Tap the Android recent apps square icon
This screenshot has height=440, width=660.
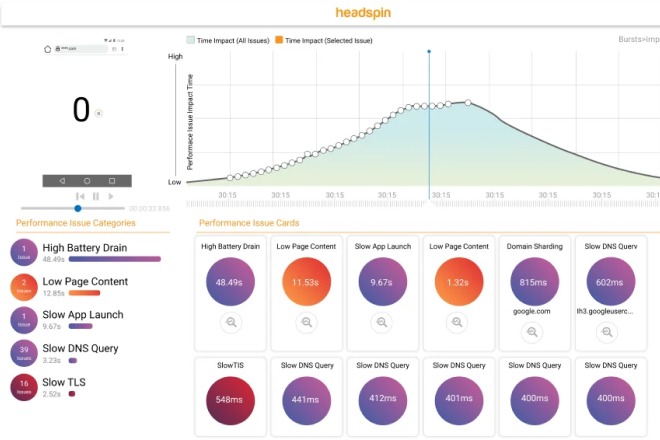(112, 180)
